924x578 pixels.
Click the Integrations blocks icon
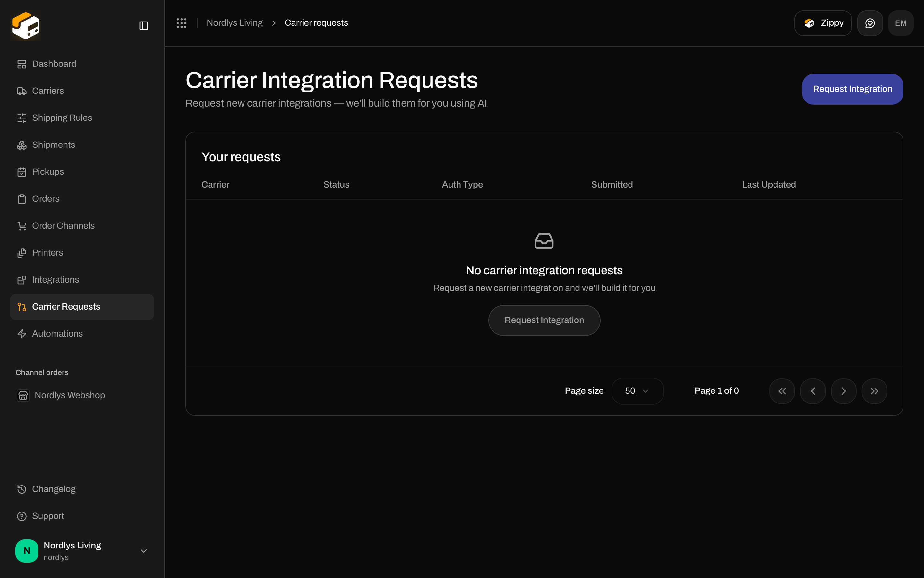pyautogui.click(x=22, y=280)
